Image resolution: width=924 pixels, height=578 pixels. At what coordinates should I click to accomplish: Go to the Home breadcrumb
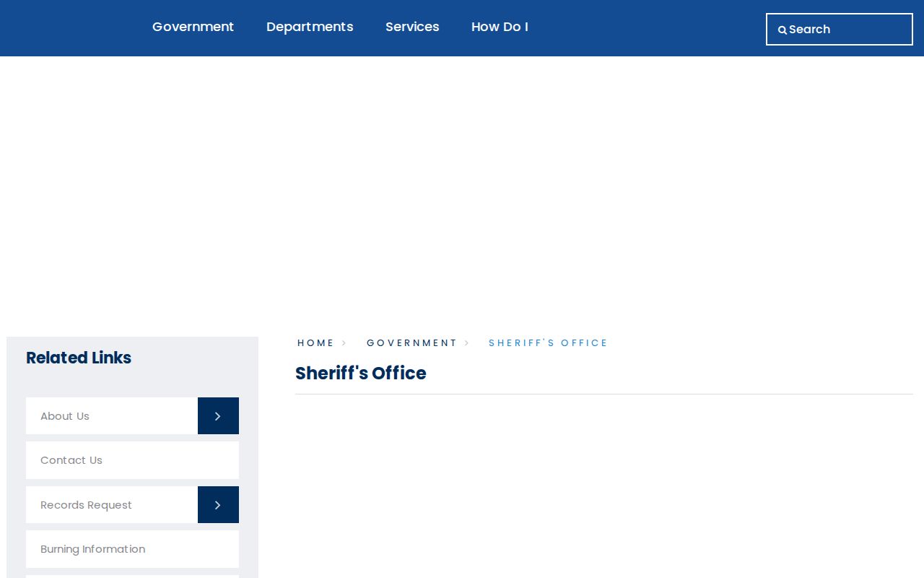click(x=315, y=343)
